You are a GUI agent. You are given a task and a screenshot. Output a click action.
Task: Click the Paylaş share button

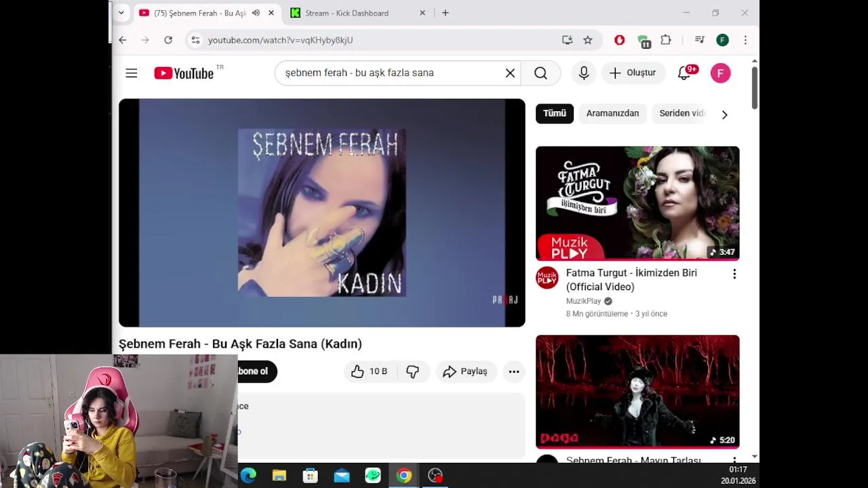pyautogui.click(x=467, y=371)
